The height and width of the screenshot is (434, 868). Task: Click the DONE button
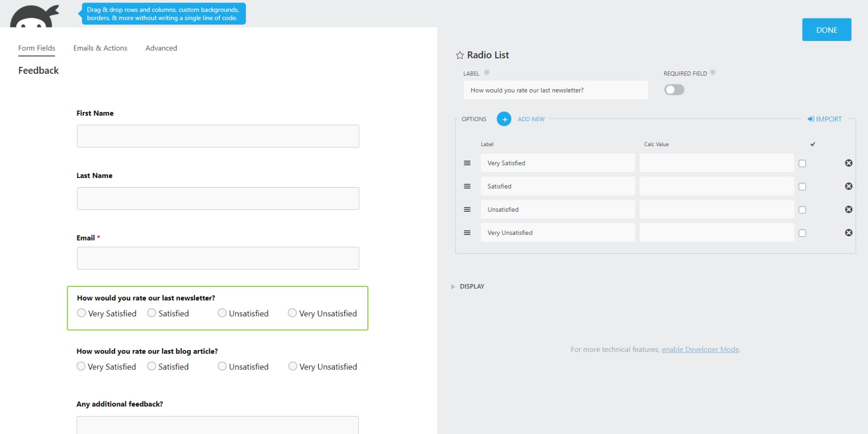(827, 29)
